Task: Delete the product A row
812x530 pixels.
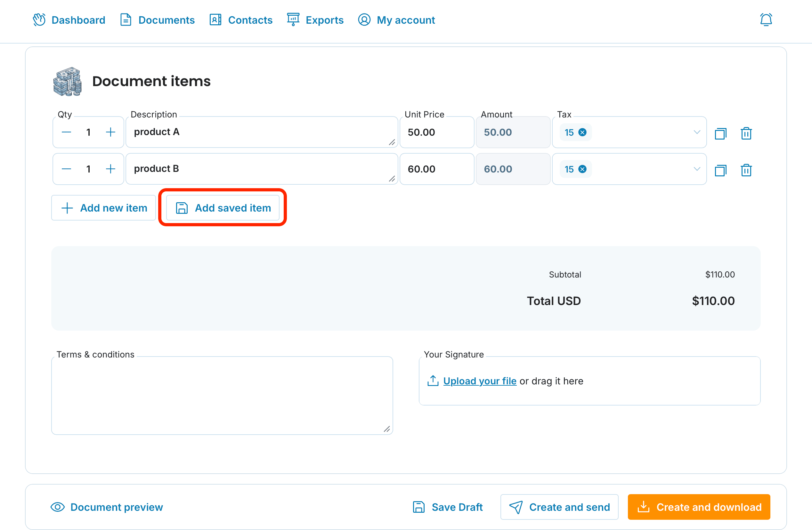Action: coord(746,133)
